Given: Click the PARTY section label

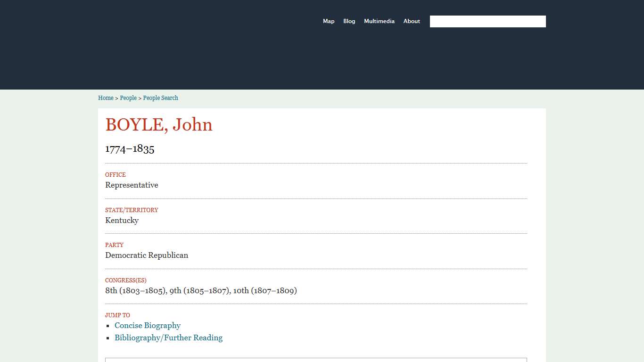Looking at the screenshot, I should (x=114, y=245).
